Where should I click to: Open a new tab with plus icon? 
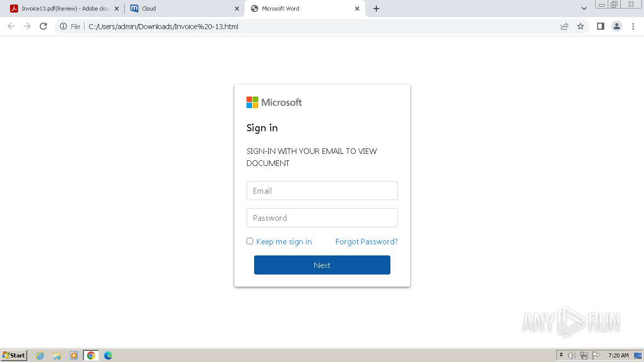[376, 9]
